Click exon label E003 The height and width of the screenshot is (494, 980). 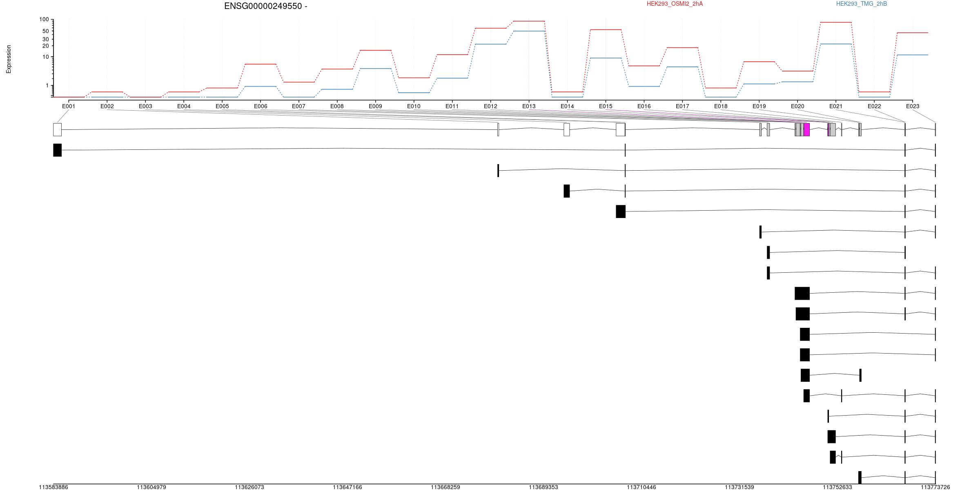pos(145,106)
